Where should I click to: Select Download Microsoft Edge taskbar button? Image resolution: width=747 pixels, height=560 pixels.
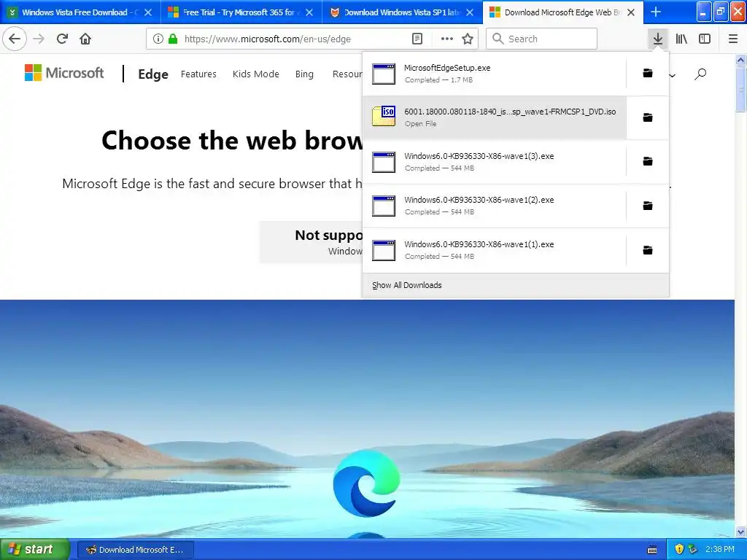135,550
